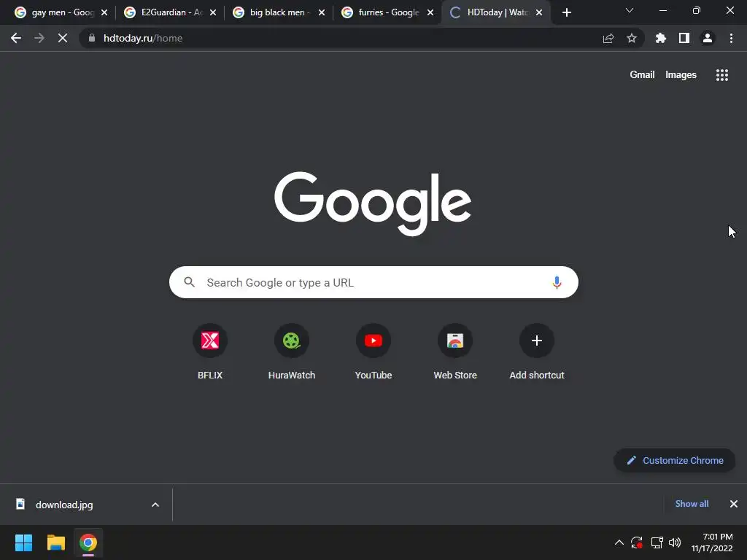The width and height of the screenshot is (747, 560).
Task: Click the magnifier icon in the search box
Action: coord(189,282)
